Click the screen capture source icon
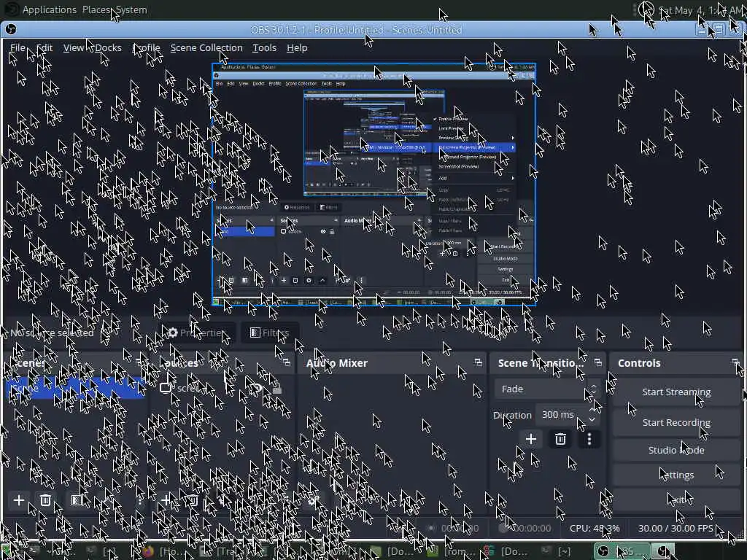 [166, 388]
